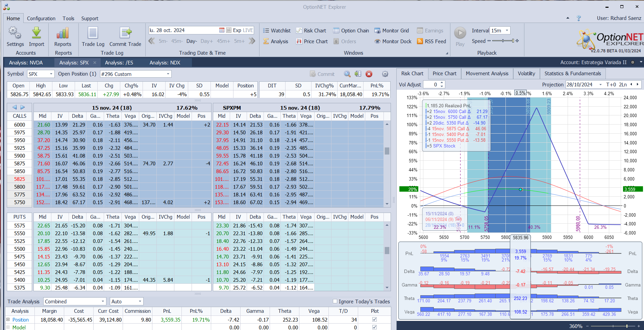644x330 pixels.
Task: Open the Risk Chart window from ribbon
Action: pos(311,30)
